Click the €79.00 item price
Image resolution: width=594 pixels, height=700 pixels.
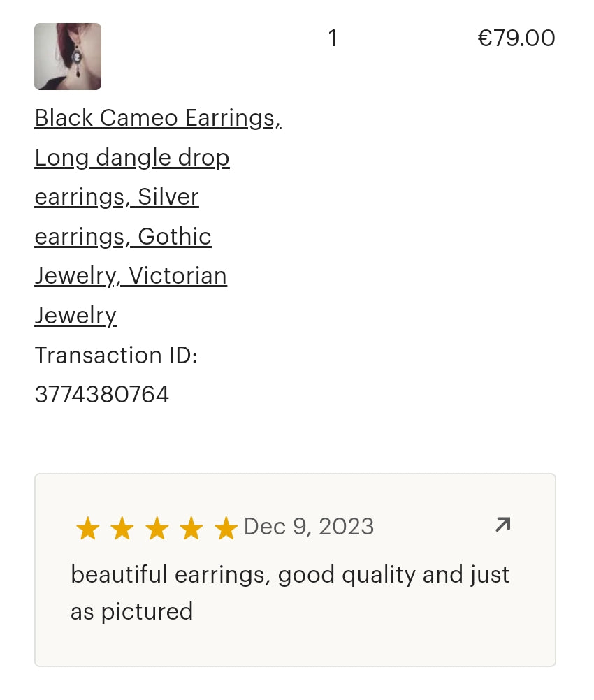coord(516,38)
